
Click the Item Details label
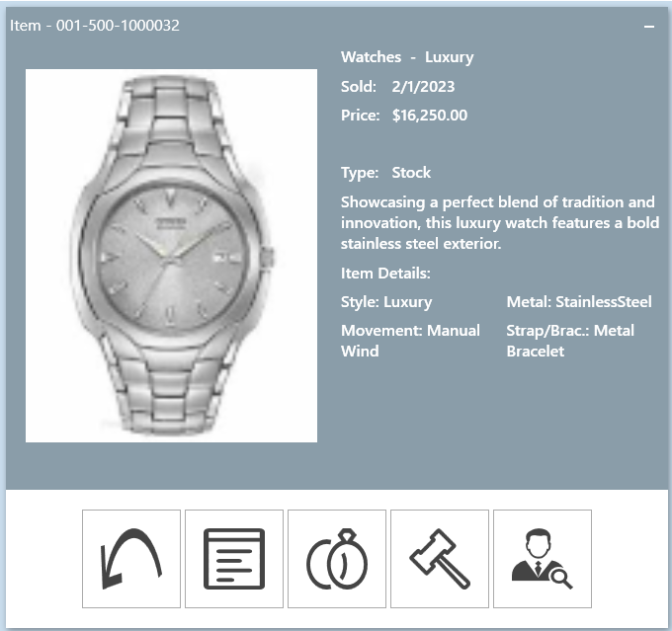[385, 274]
